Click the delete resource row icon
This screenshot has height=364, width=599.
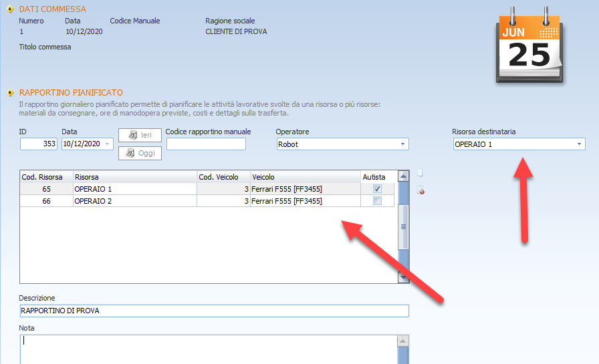pos(421,190)
